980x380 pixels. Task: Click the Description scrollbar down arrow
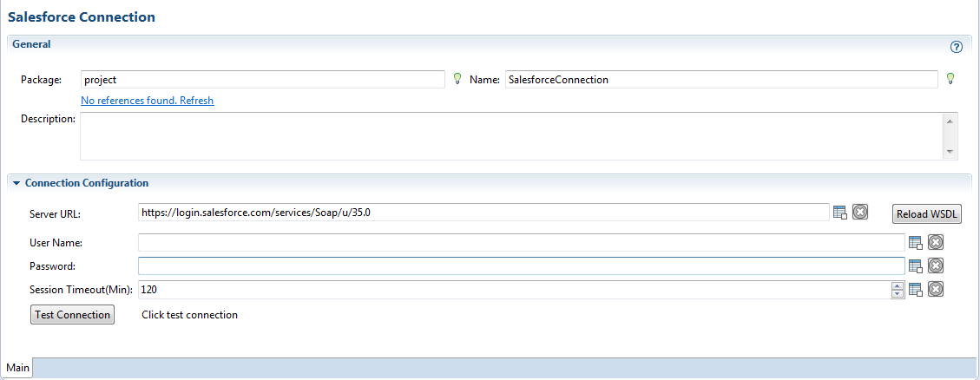(x=949, y=152)
